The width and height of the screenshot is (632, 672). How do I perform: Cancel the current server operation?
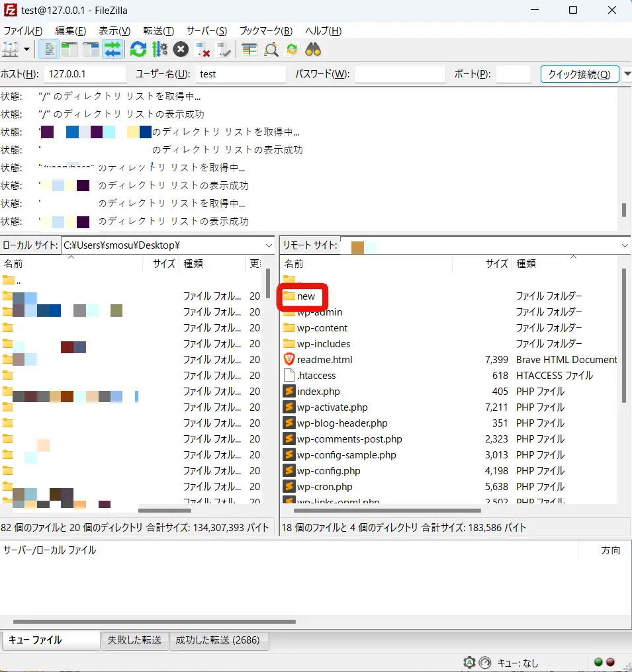(x=180, y=49)
